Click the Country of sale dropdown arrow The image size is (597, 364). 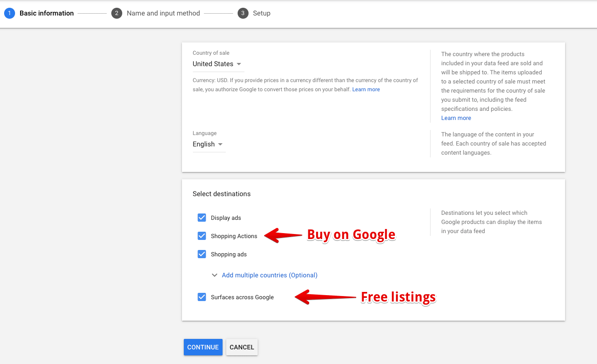click(x=239, y=64)
